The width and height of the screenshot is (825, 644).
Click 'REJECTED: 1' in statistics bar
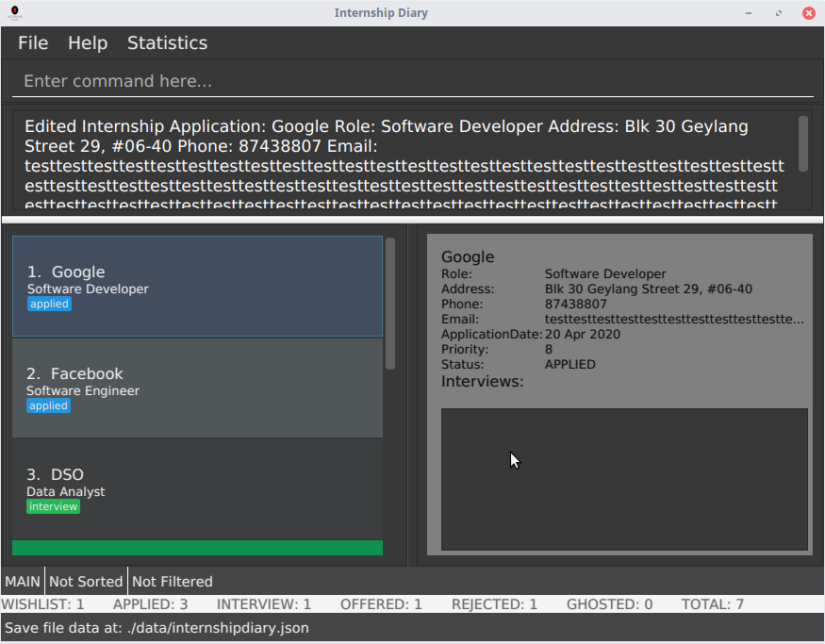click(x=495, y=604)
